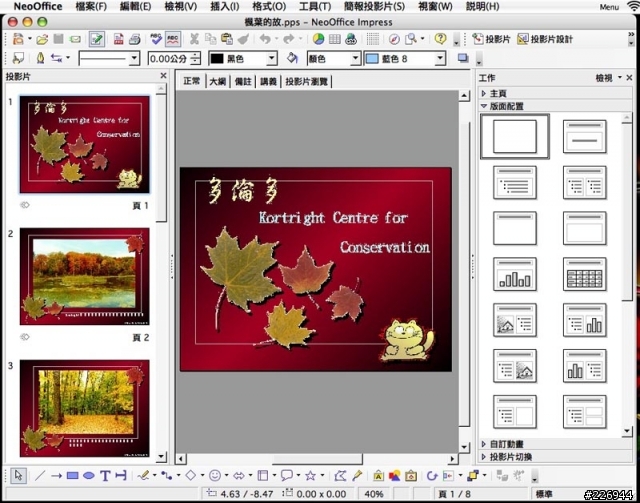
Task: Run the spellcheck icon
Action: click(156, 39)
